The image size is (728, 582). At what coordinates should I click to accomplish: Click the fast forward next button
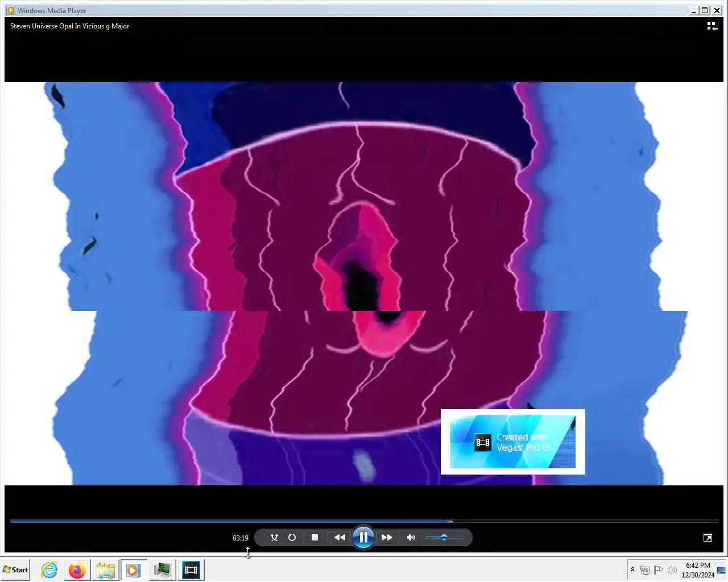coord(387,537)
